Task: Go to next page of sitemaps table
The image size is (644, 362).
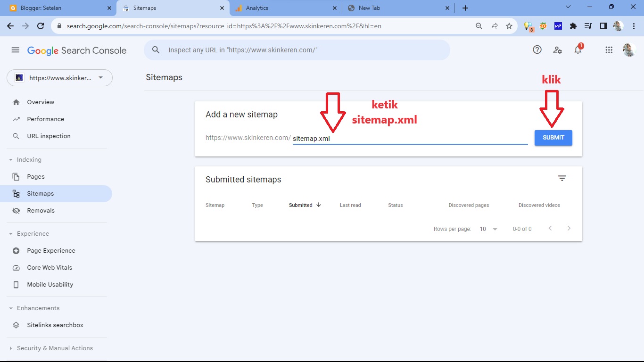Action: pos(569,228)
